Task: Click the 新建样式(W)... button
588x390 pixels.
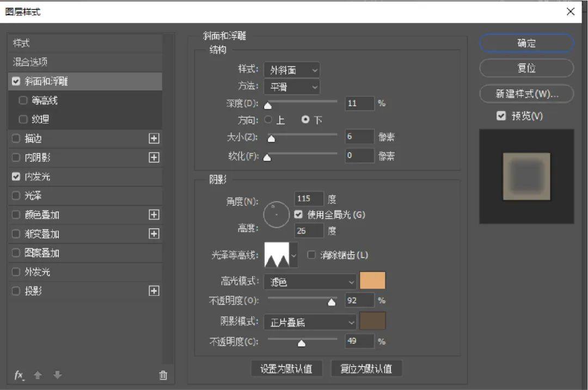Action: pos(526,94)
